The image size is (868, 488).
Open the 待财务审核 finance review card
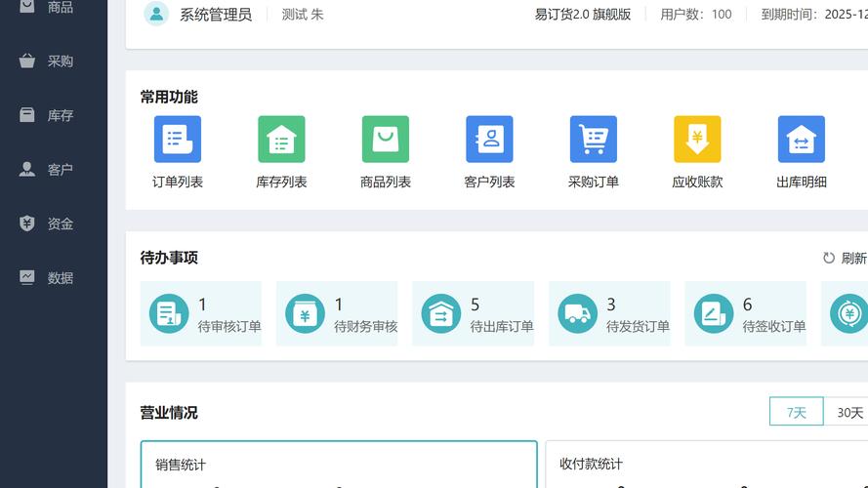[337, 314]
